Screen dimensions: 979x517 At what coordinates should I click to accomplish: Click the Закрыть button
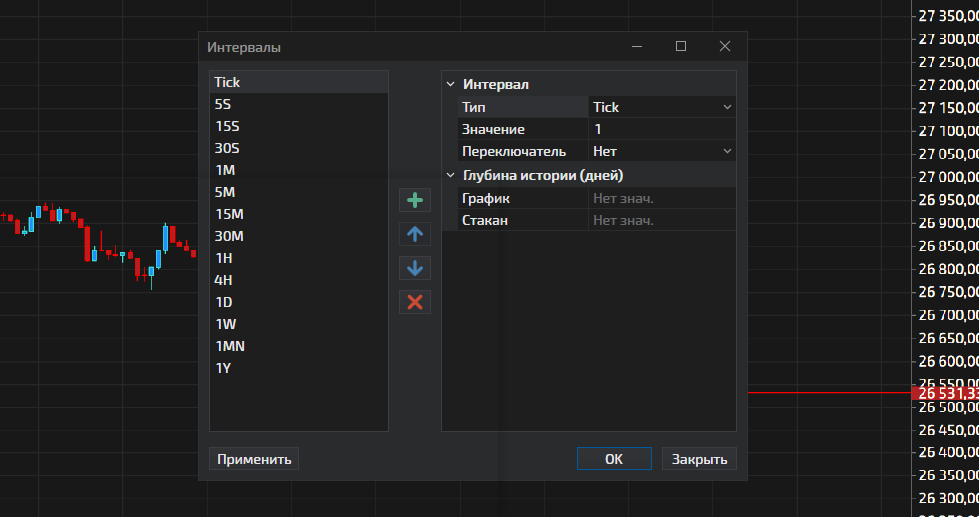click(x=699, y=459)
